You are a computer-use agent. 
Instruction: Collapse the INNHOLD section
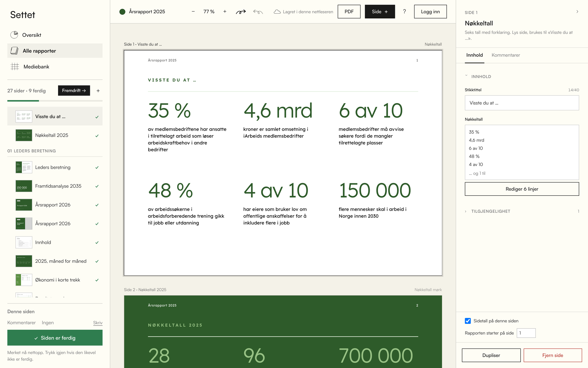(478, 76)
